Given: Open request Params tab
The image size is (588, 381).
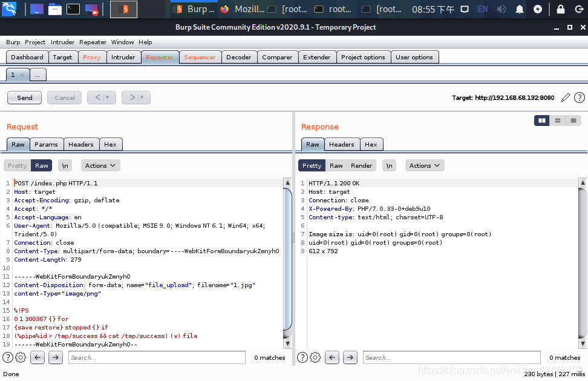Looking at the screenshot, I should point(46,145).
